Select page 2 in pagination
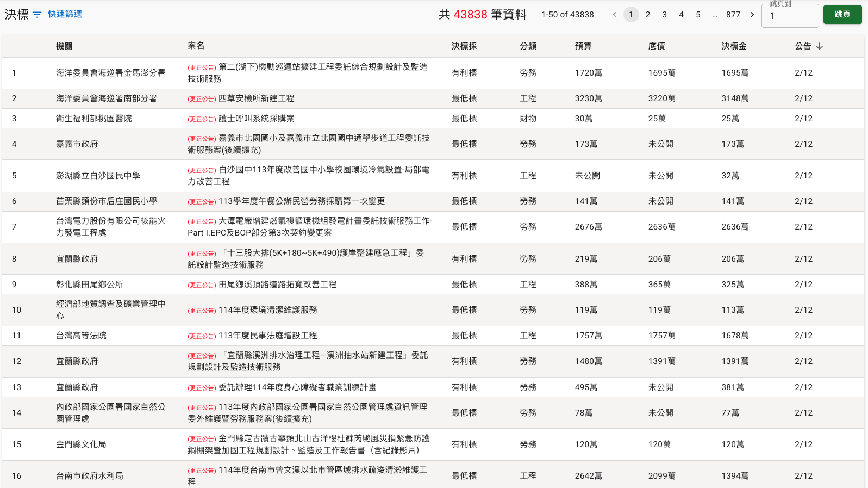 pyautogui.click(x=648, y=15)
